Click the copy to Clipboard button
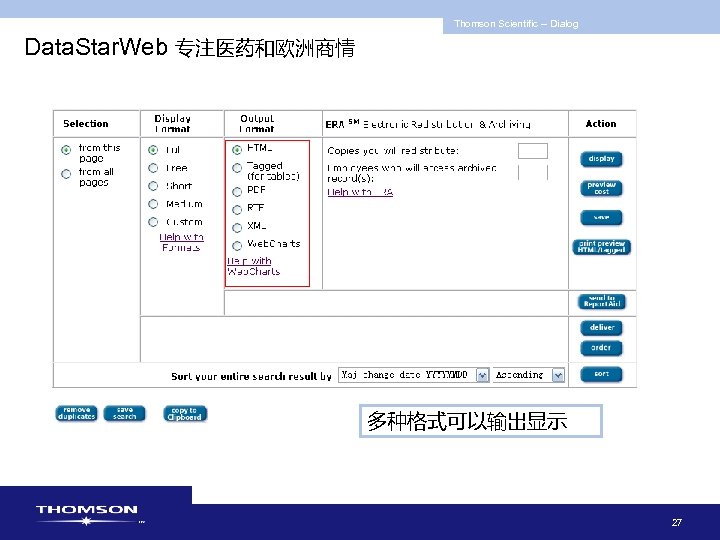Viewport: 720px width, 540px height. coord(185,414)
